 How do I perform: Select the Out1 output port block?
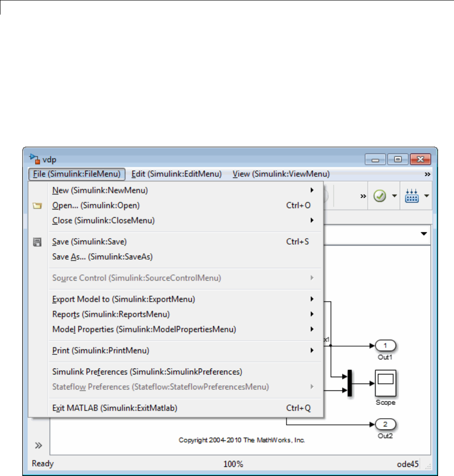coord(386,345)
